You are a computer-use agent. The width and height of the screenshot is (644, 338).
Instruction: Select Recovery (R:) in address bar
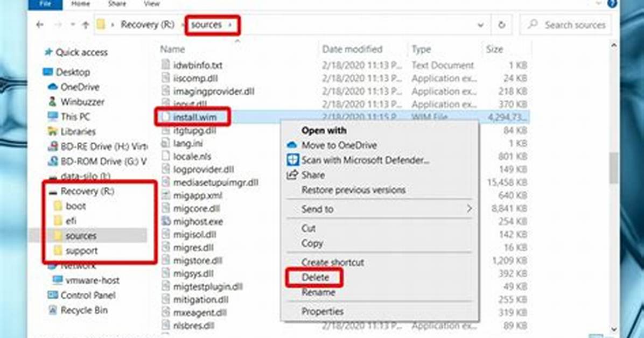[148, 25]
